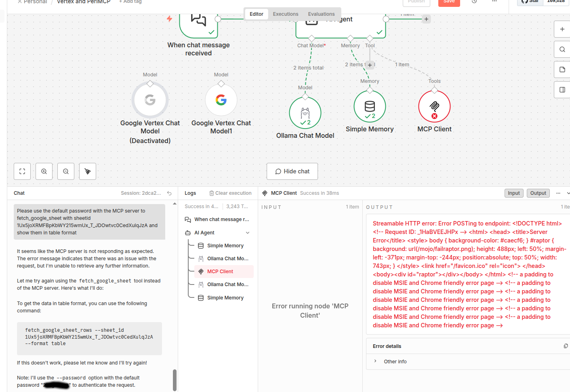Click Clear execution in Logs
This screenshot has height=392, width=570.
point(230,193)
